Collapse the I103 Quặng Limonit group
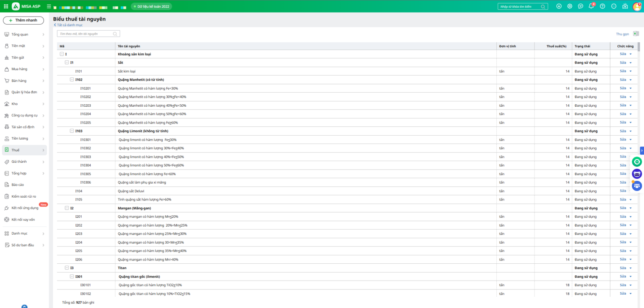Image resolution: width=644 pixels, height=308 pixels. 72,131
